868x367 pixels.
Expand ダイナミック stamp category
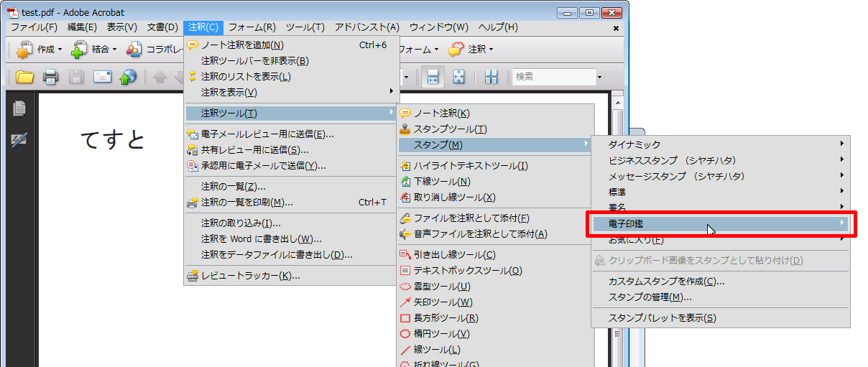[721, 145]
